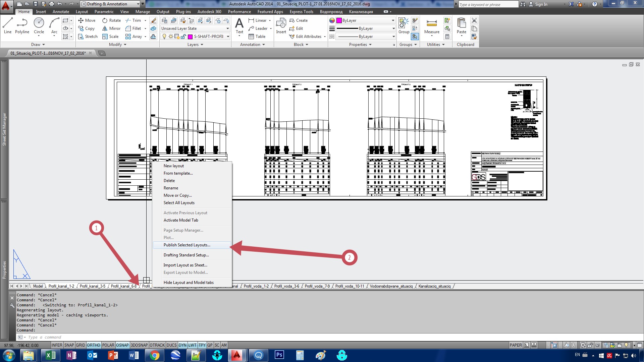Expand the Utilities panel

436,45
